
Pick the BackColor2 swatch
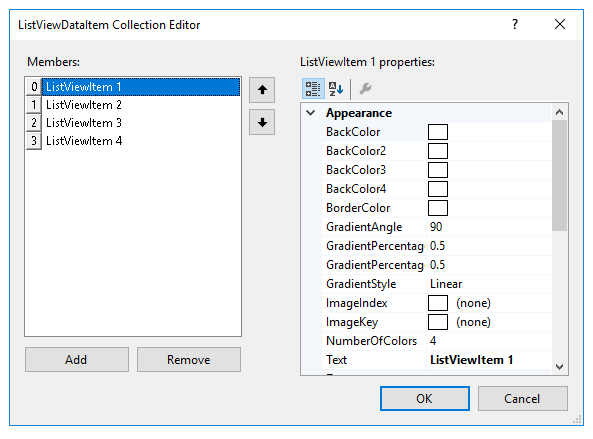[x=438, y=151]
